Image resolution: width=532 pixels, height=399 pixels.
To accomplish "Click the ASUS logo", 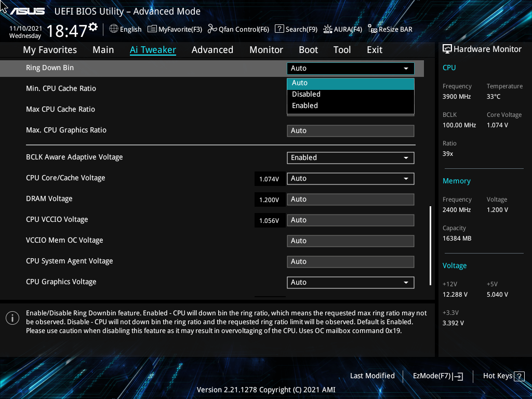I will [x=27, y=11].
